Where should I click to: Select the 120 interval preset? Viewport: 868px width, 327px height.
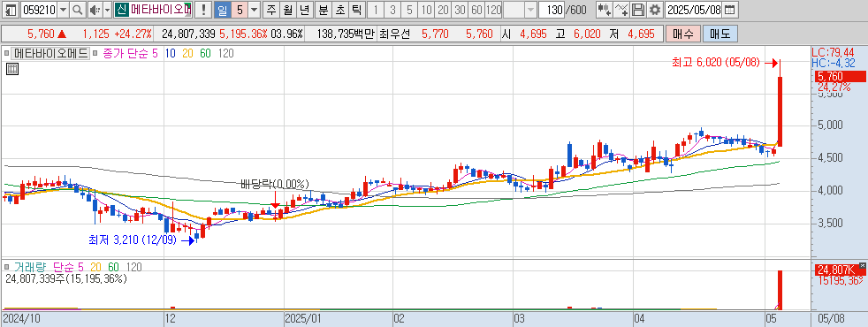(494, 10)
